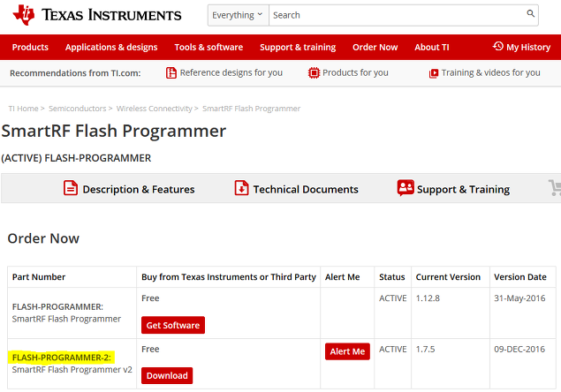Click the Status column header
The width and height of the screenshot is (561, 392).
(391, 277)
